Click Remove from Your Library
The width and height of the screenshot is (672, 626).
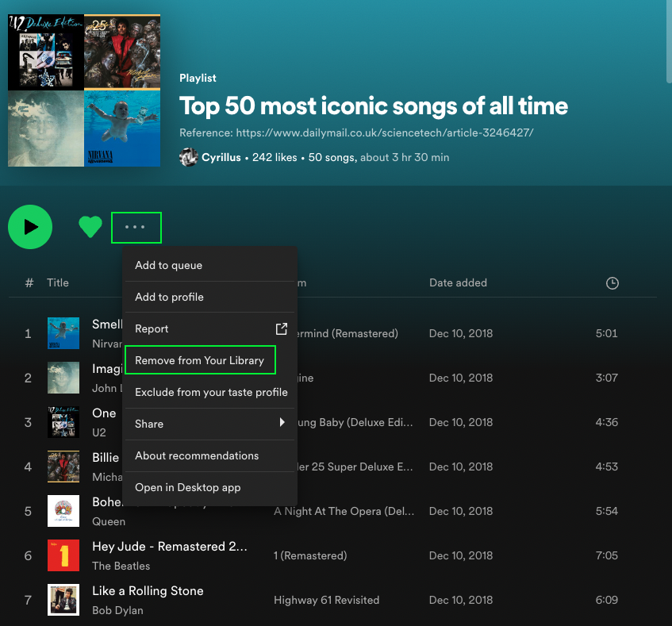pos(199,360)
